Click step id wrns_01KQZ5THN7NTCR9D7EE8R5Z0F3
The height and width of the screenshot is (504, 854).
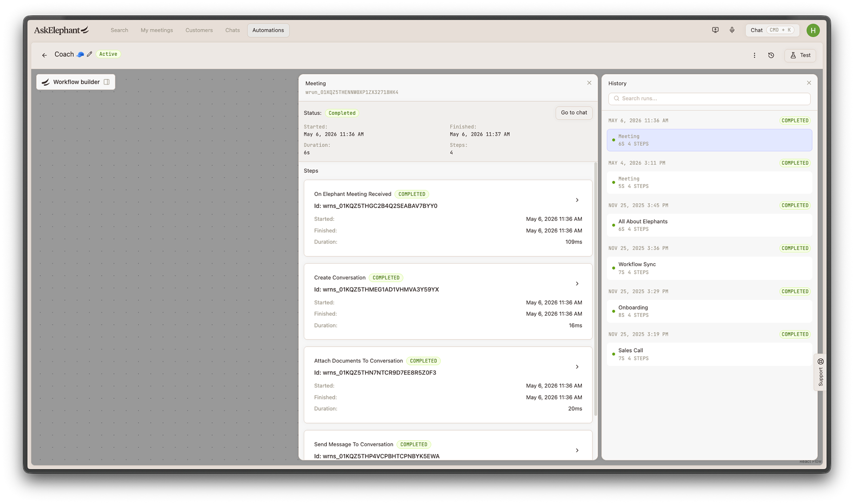375,373
